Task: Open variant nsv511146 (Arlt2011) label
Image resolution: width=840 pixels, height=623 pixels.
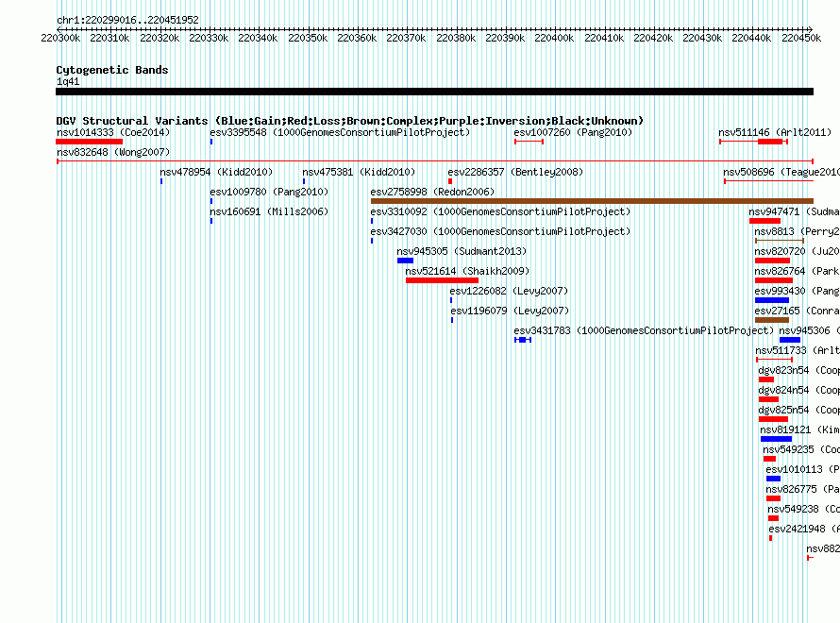Action: (x=775, y=132)
